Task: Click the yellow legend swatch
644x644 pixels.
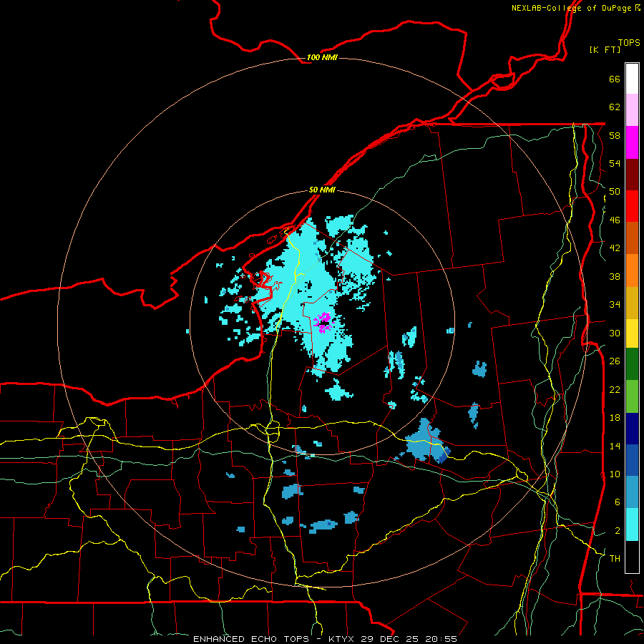Action: click(632, 333)
